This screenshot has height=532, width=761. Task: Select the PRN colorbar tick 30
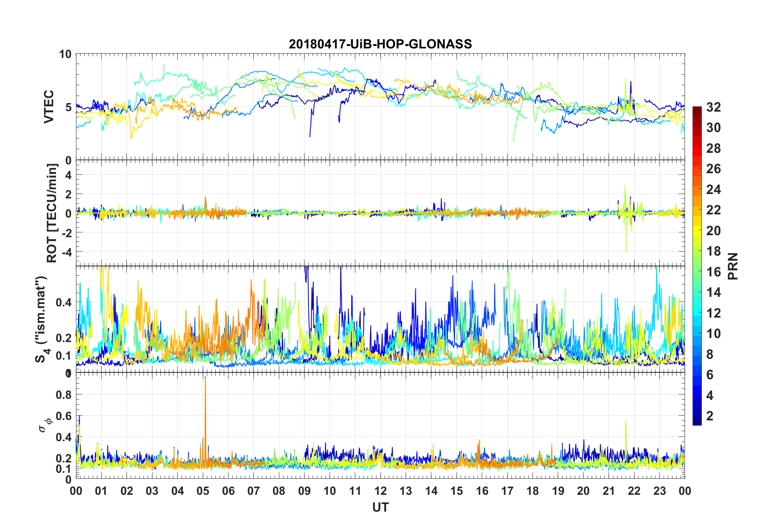click(x=713, y=128)
